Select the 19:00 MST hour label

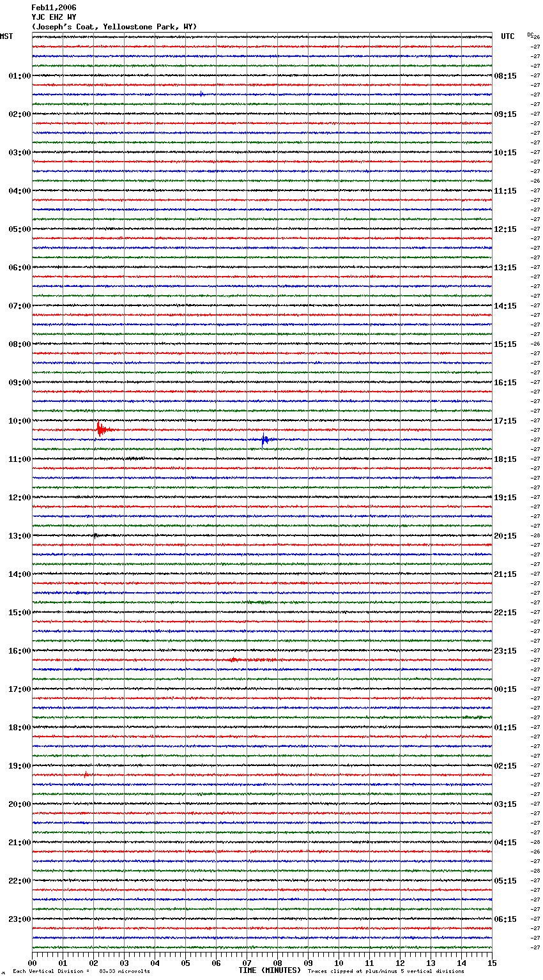[x=19, y=766]
